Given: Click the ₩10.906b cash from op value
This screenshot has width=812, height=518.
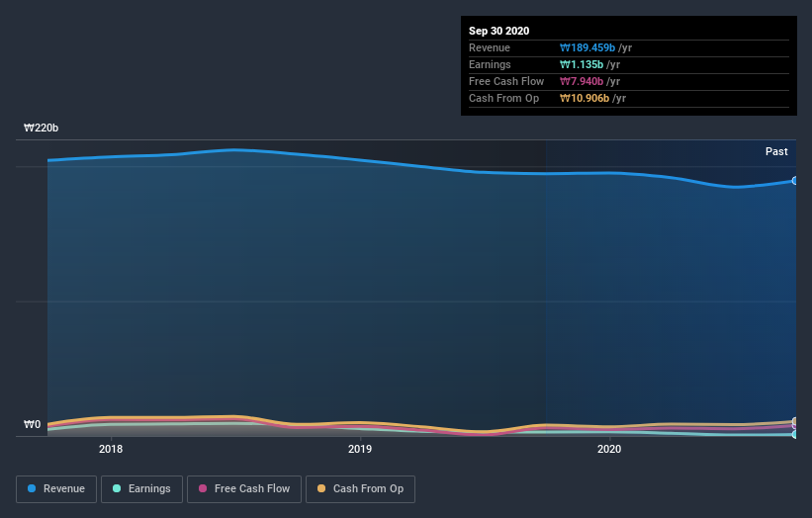Looking at the screenshot, I should [585, 98].
